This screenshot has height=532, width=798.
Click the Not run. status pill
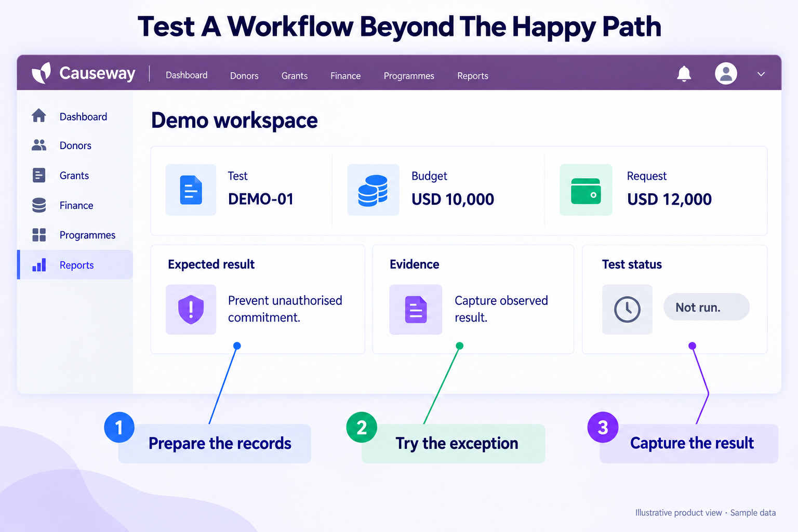(x=706, y=307)
